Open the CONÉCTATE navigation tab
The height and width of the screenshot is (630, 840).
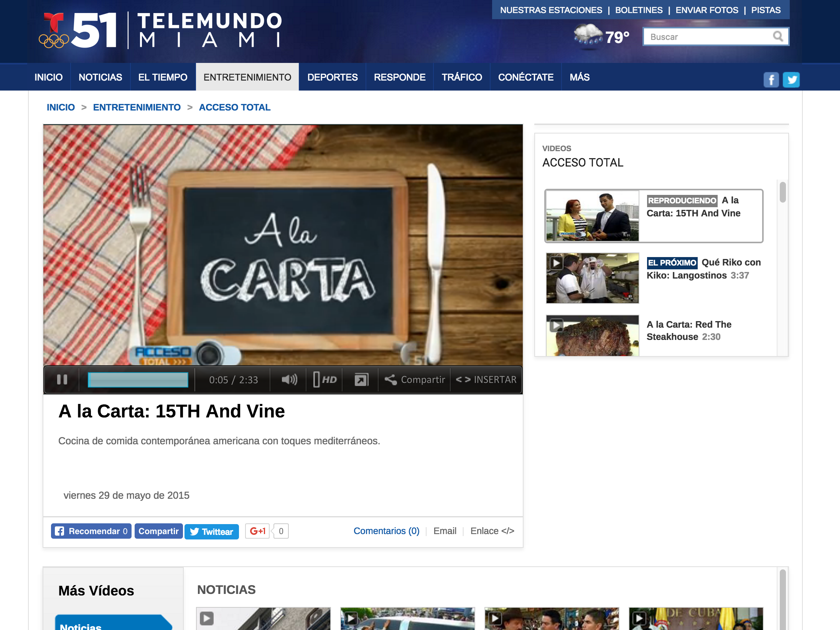point(526,77)
